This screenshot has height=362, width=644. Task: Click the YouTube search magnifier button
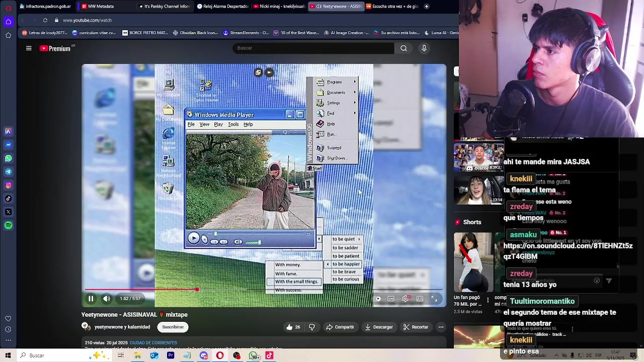404,48
